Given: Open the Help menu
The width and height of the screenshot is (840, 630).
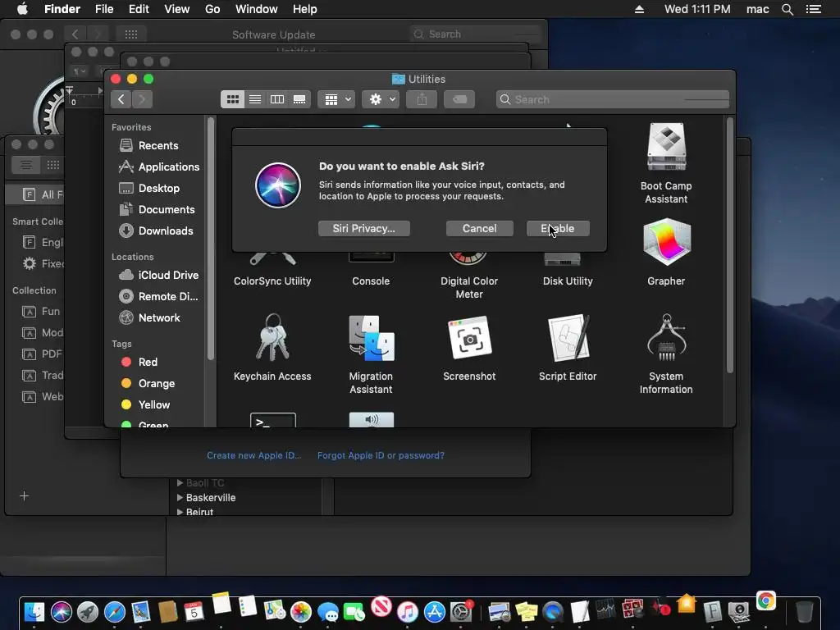Looking at the screenshot, I should point(305,9).
